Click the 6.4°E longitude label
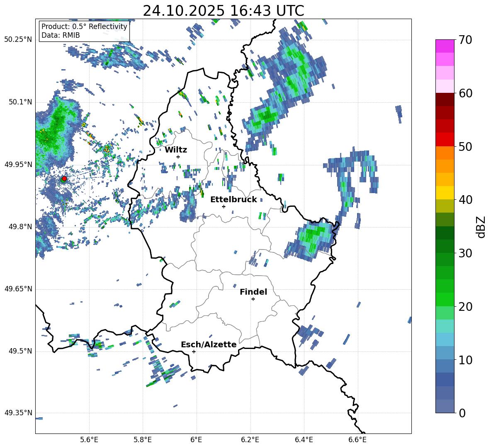Screen dimensions: 491x448 (304, 440)
